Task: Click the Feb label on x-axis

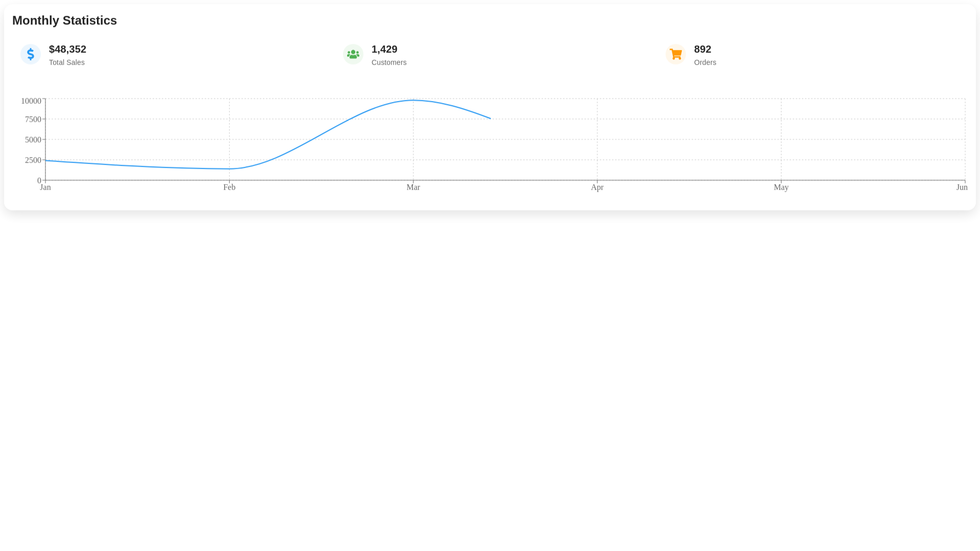Action: 229,188
